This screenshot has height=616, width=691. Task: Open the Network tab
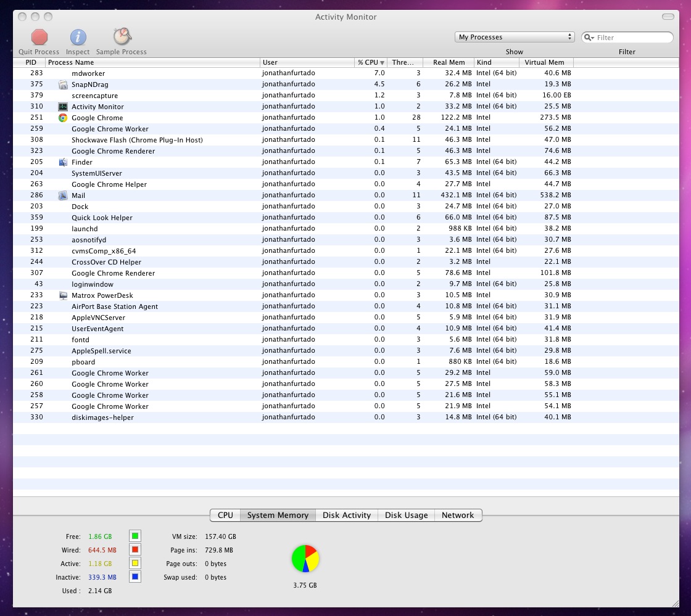458,515
